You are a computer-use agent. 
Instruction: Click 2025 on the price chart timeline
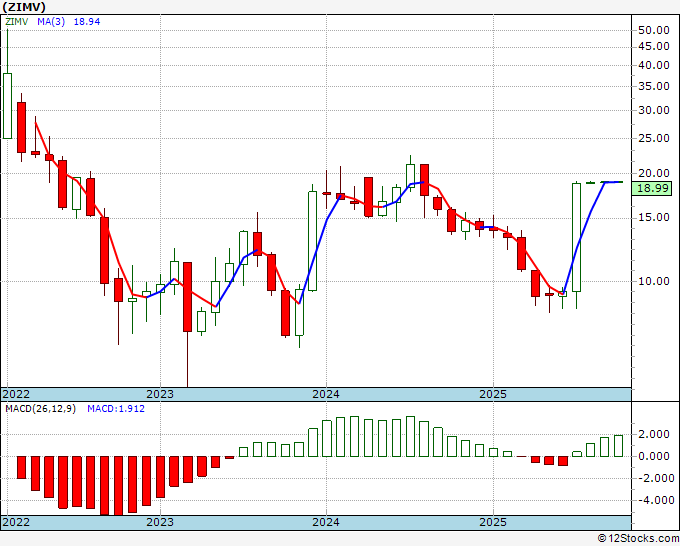point(493,394)
